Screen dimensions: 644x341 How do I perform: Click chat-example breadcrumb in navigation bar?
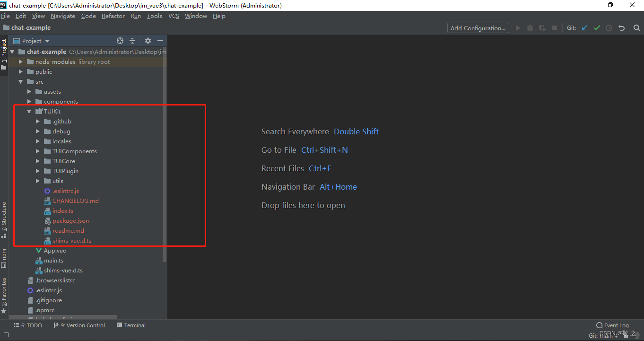(26, 28)
